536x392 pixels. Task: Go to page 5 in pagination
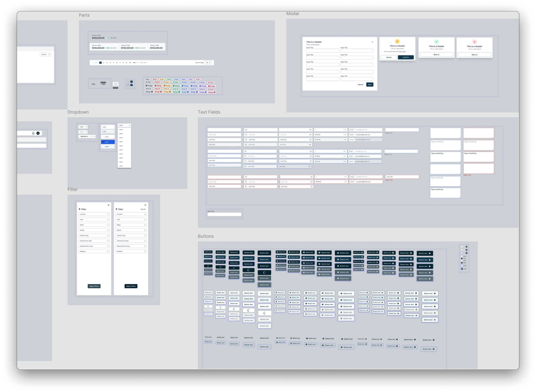click(113, 63)
